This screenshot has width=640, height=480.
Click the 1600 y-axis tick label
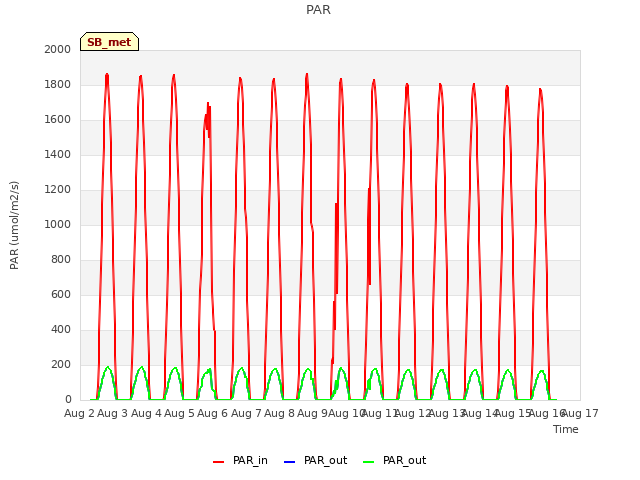click(58, 120)
